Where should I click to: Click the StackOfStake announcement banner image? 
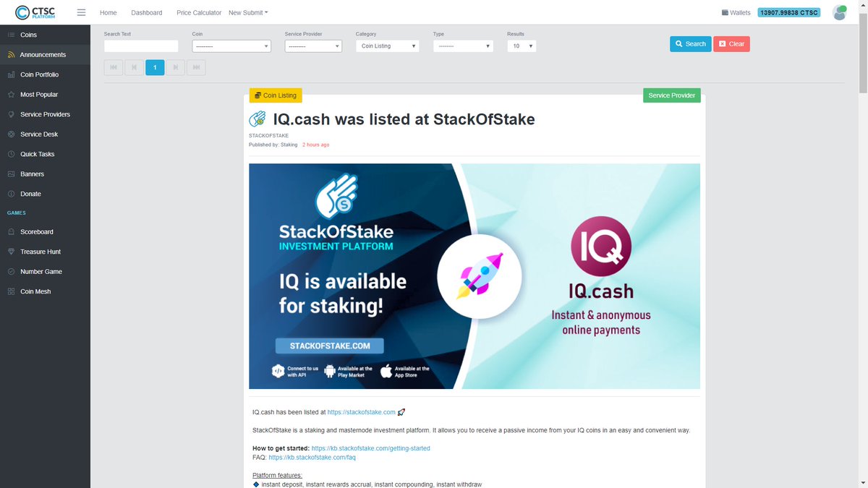coord(475,276)
